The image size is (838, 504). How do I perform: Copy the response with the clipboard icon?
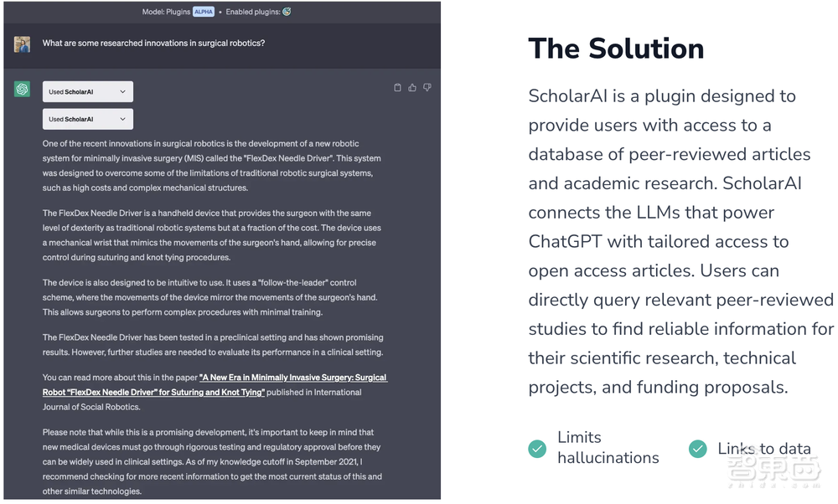click(397, 87)
